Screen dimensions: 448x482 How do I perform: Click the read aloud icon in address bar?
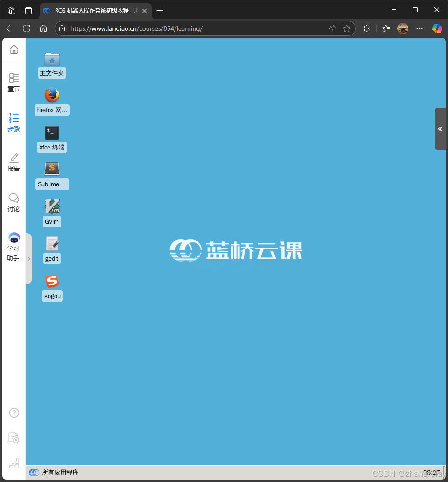point(332,28)
